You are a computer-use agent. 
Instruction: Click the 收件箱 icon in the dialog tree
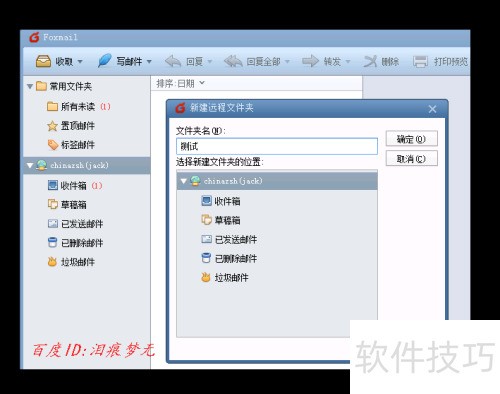pyautogui.click(x=206, y=201)
